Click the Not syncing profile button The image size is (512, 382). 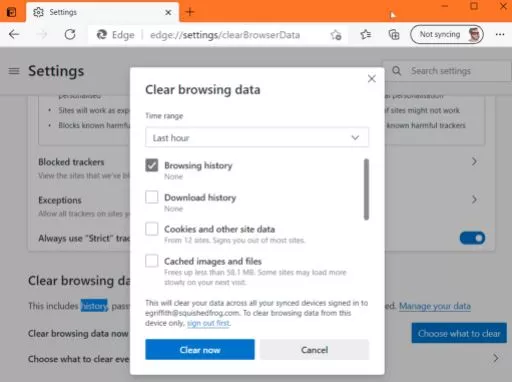pyautogui.click(x=447, y=34)
